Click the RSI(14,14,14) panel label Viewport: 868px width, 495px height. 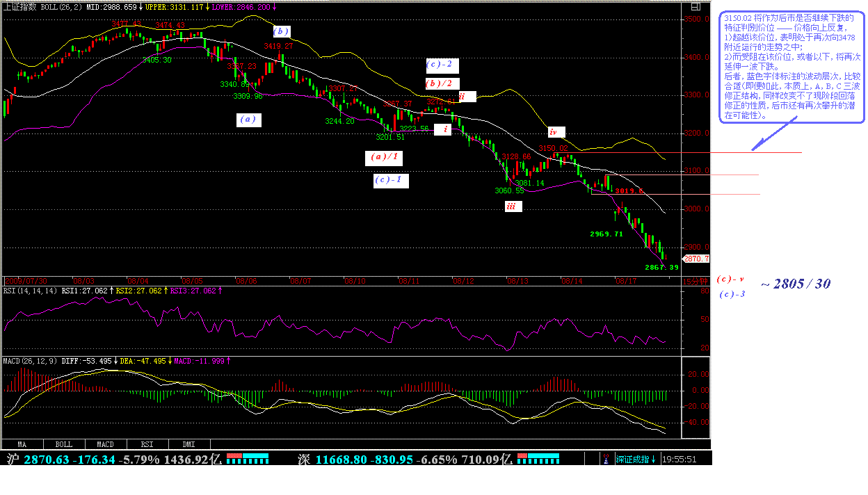click(31, 291)
